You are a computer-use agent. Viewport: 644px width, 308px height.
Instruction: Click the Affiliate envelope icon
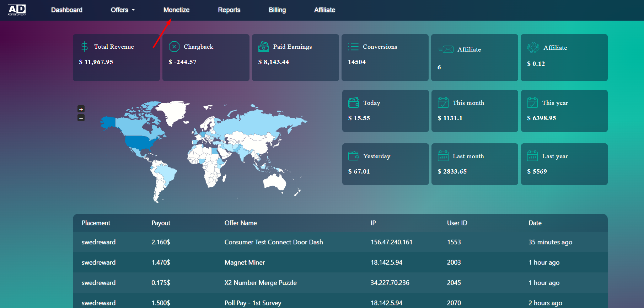[x=446, y=49]
